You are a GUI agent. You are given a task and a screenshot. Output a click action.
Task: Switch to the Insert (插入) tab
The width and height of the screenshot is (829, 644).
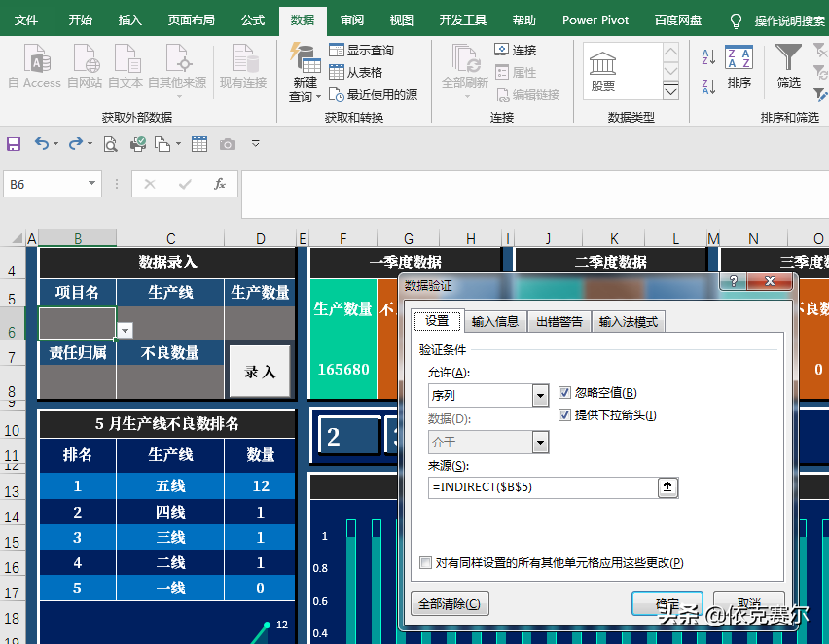[130, 20]
